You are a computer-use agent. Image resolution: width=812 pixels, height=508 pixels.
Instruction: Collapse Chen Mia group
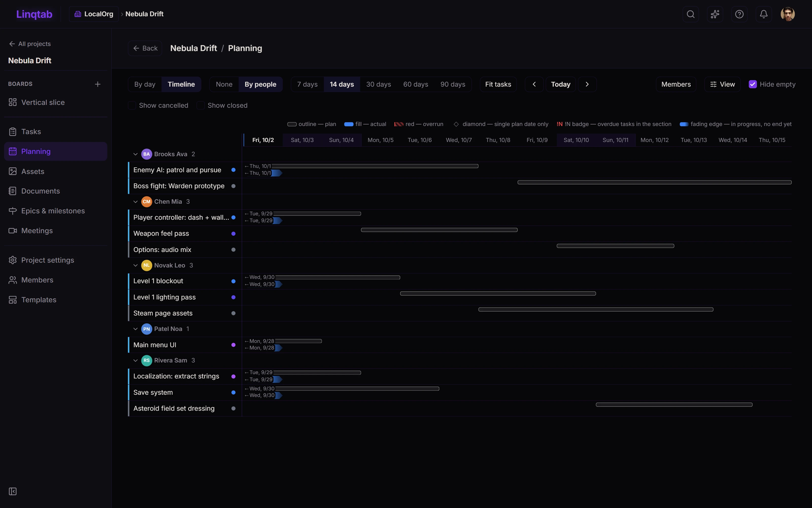pyautogui.click(x=136, y=202)
